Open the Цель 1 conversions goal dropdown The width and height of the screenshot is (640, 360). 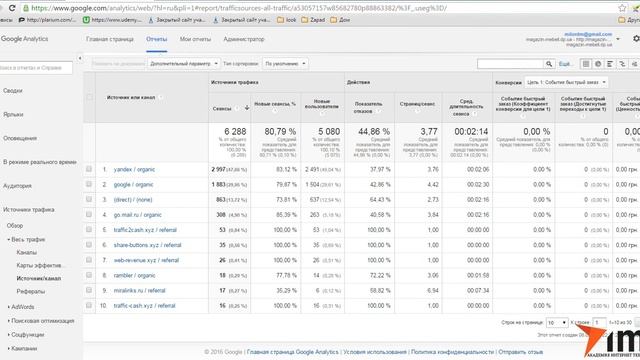pos(566,82)
